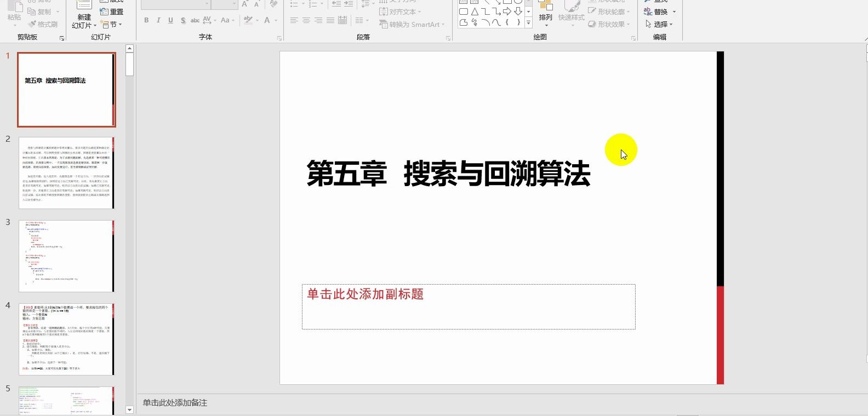Viewport: 868px width, 416px height.
Task: Align text left in paragraph group
Action: tap(294, 20)
